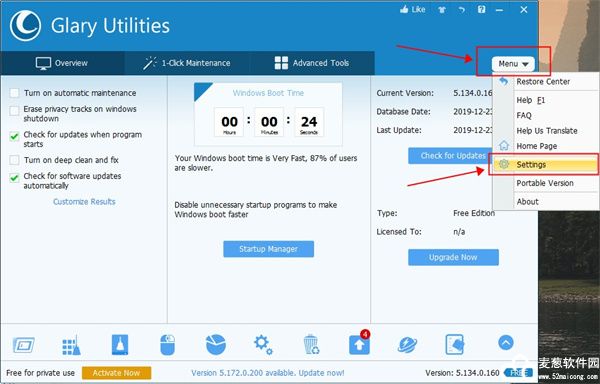Open the recycle bin uninstall icon
The height and width of the screenshot is (384, 600).
point(311,345)
